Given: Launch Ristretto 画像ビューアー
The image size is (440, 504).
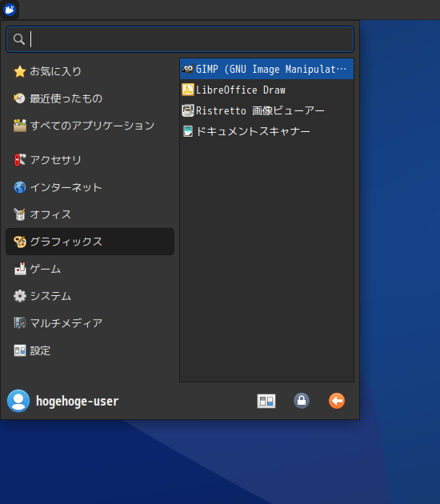Looking at the screenshot, I should 266,110.
